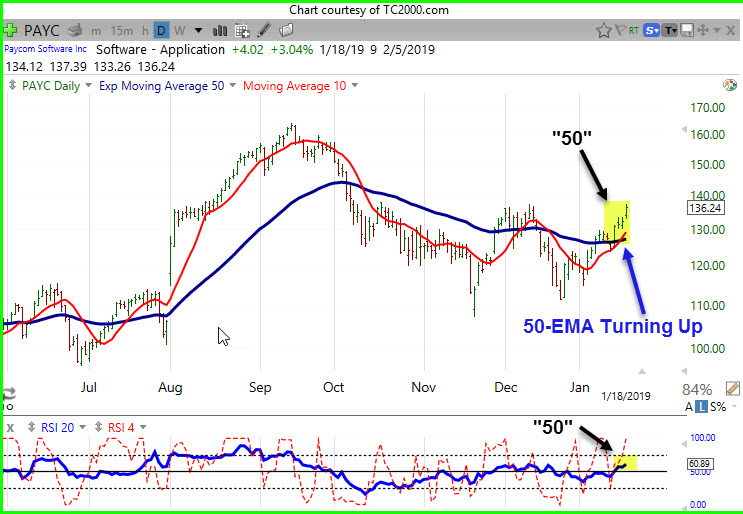Open the bar-chart plot style icon
The image size is (743, 514).
tap(220, 31)
